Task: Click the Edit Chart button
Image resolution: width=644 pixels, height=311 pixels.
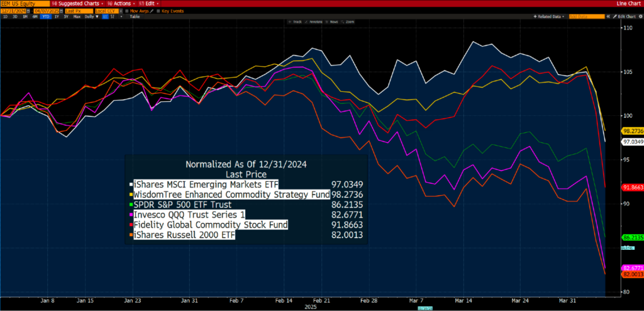Action: click(625, 16)
